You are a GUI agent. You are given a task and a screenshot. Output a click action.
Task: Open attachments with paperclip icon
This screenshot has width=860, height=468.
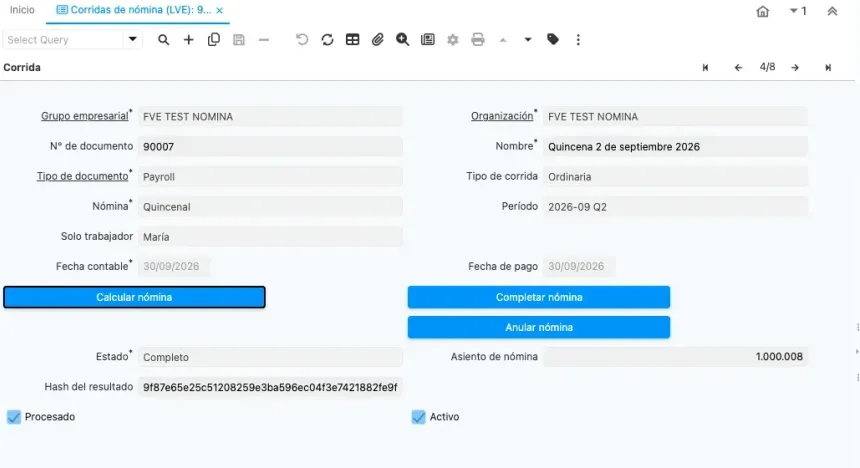pos(377,40)
